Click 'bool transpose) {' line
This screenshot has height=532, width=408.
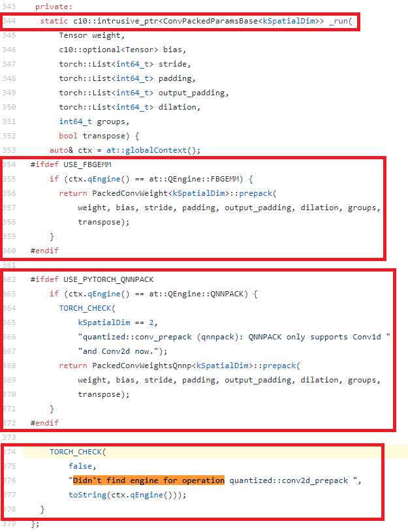pyautogui.click(x=99, y=136)
